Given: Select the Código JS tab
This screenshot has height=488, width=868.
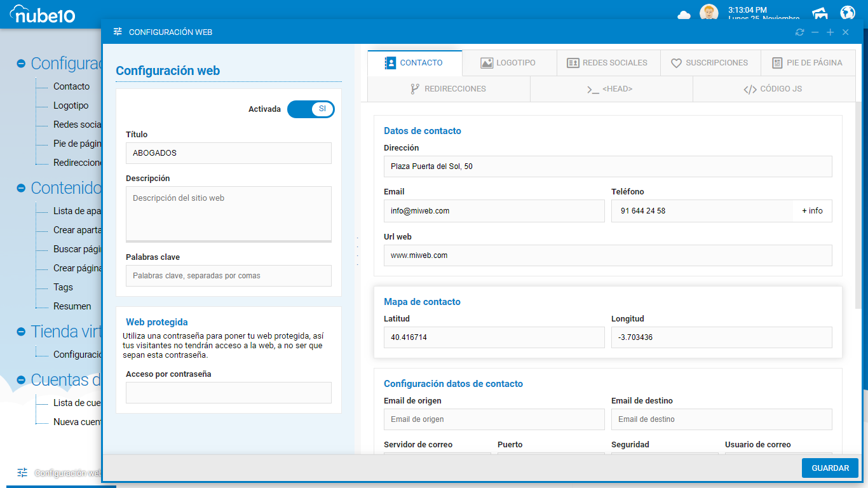Looking at the screenshot, I should [x=773, y=89].
